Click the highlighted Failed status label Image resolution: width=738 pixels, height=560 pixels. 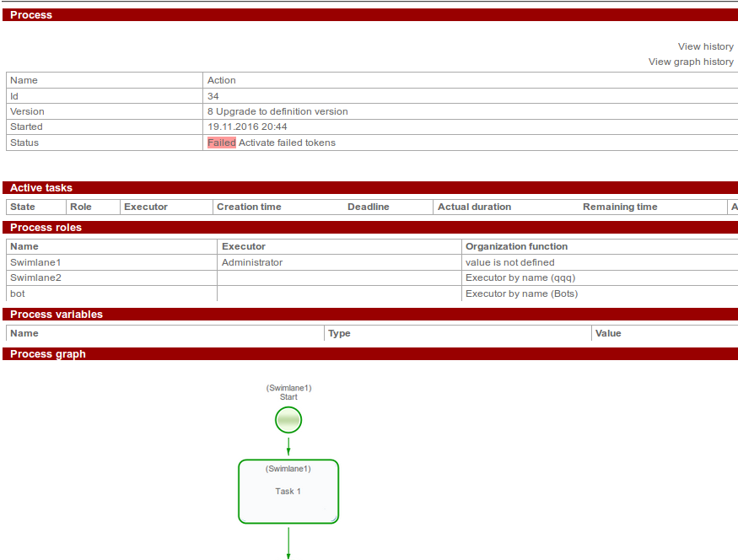click(x=221, y=143)
